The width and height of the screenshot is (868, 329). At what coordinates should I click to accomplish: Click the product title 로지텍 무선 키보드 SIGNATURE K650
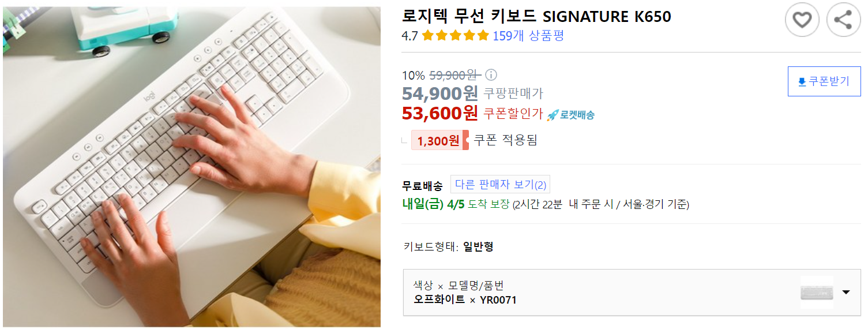(x=536, y=16)
